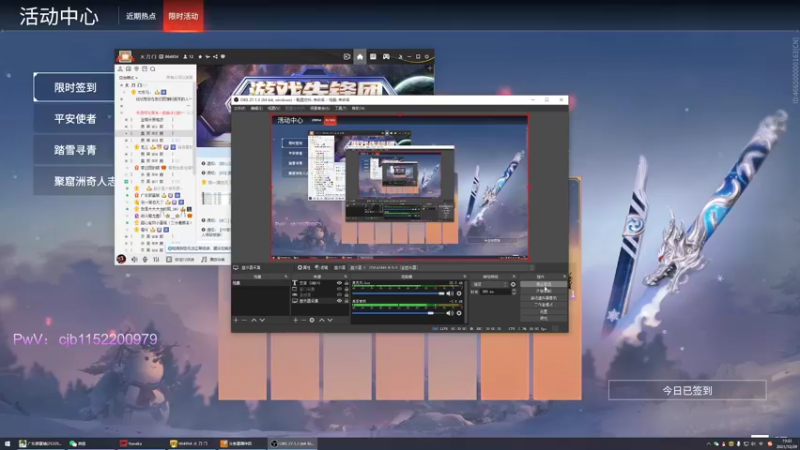Click 停止推流 in OBS controls
Viewport: 800px width, 450px height.
point(543,284)
